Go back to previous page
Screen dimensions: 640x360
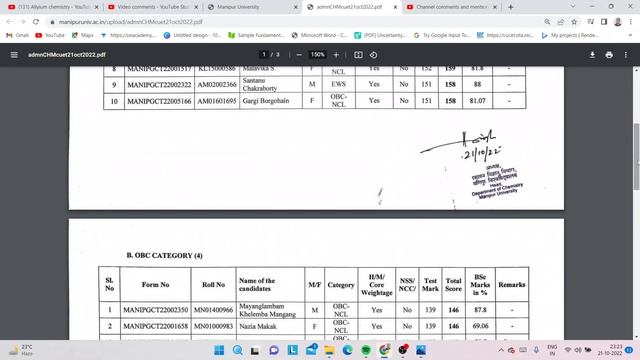click(x=9, y=22)
